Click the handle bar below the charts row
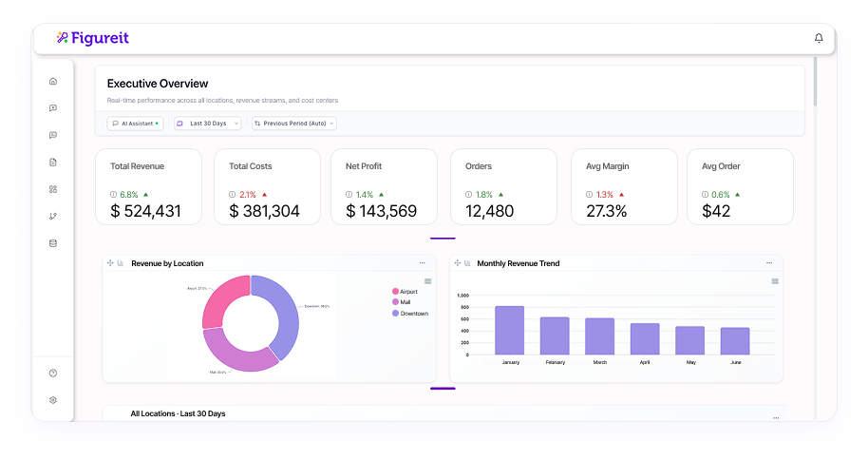Viewport: 868px width, 460px height. (443, 389)
